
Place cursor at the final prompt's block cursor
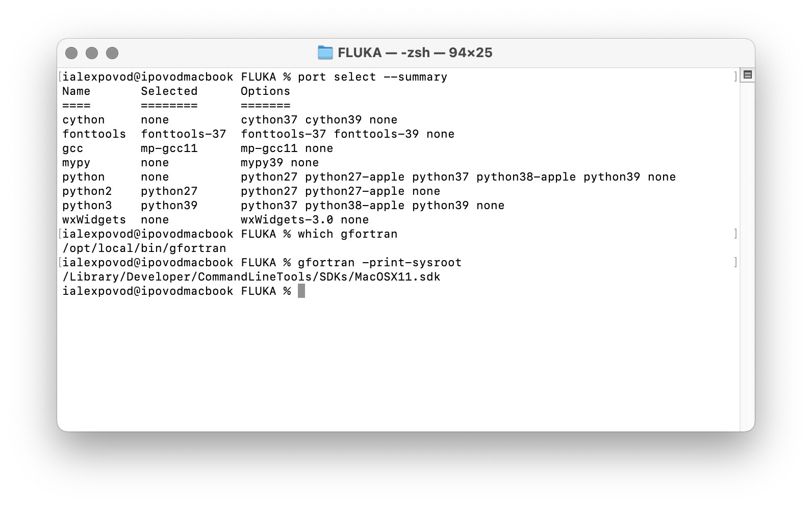(x=301, y=291)
